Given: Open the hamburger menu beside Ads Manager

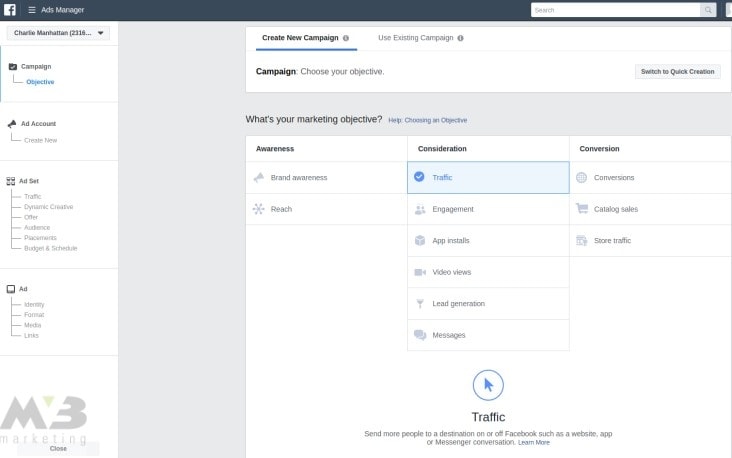Looking at the screenshot, I should (x=32, y=10).
